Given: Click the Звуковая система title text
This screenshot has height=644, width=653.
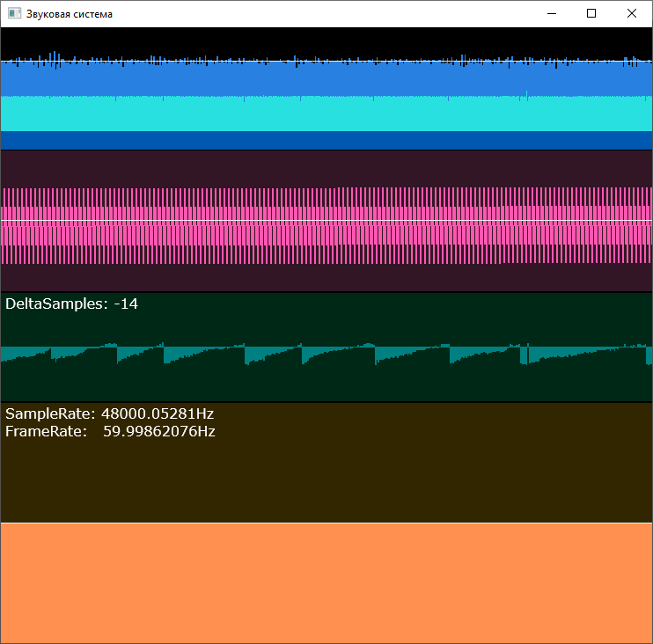Looking at the screenshot, I should click(x=69, y=14).
